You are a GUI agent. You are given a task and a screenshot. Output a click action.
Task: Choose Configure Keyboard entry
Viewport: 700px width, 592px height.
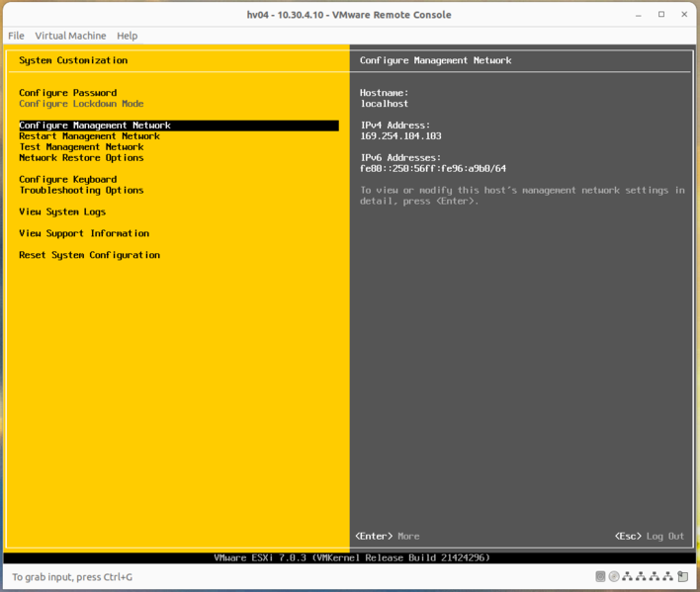point(67,180)
